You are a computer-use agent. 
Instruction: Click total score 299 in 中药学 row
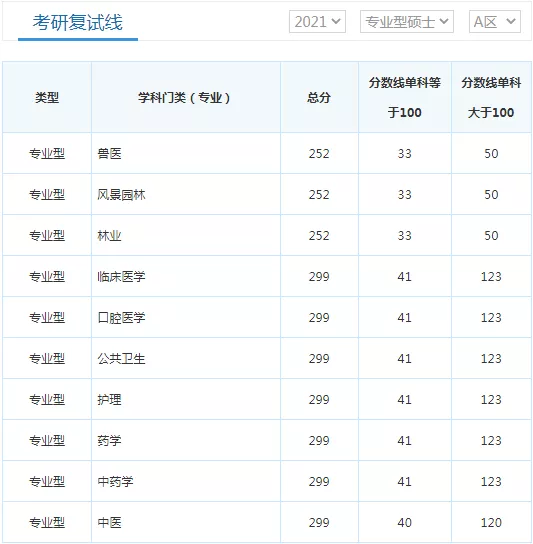[x=319, y=481]
